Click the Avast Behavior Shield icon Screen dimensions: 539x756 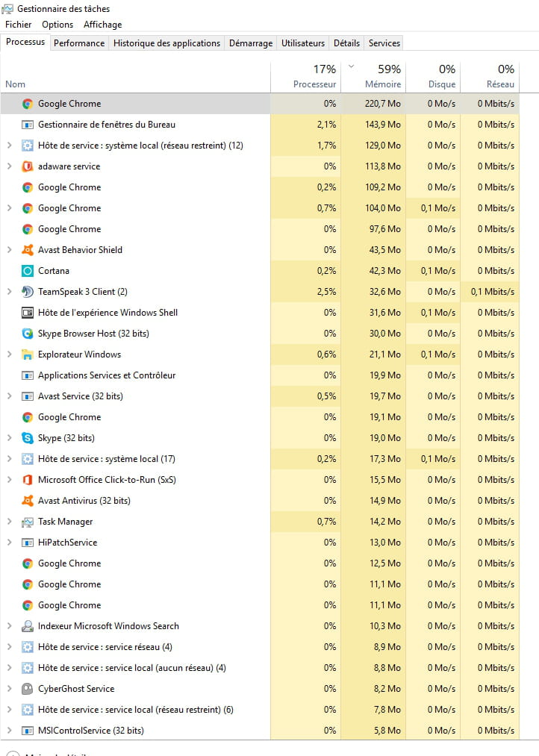click(28, 250)
